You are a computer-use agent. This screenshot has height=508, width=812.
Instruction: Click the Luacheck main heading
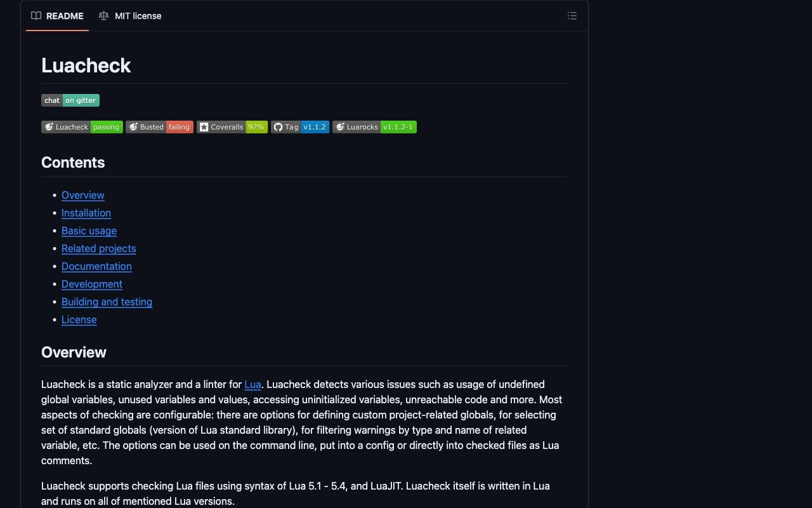click(86, 65)
